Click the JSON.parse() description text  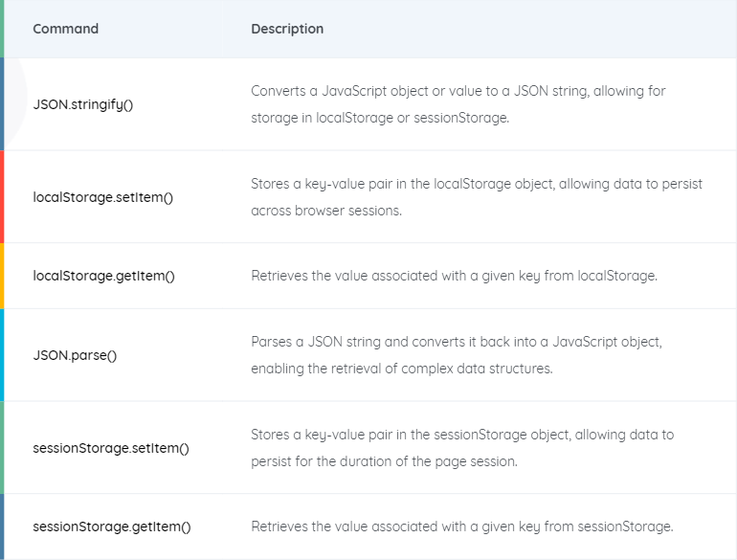point(457,355)
